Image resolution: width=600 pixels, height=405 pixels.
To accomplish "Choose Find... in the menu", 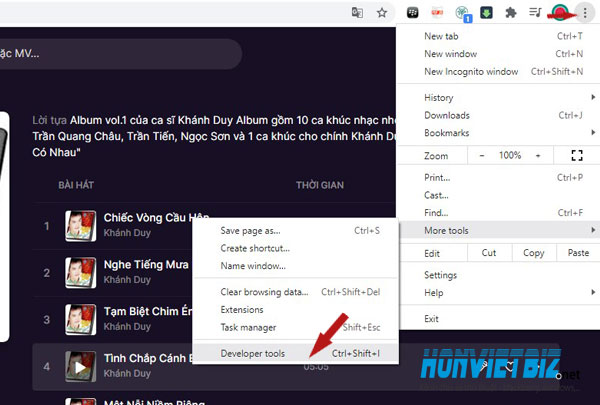I will [x=499, y=213].
